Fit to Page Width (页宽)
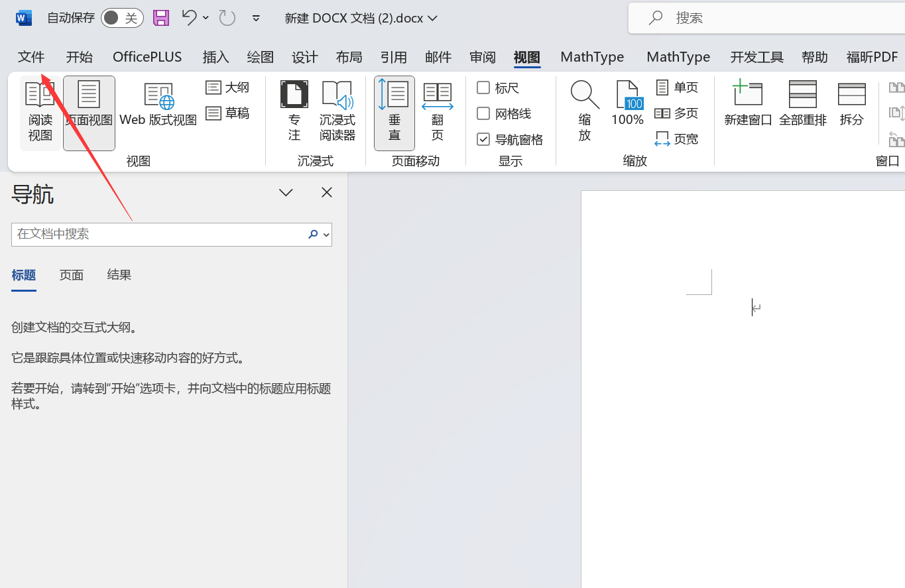The height and width of the screenshot is (588, 905). coord(677,139)
